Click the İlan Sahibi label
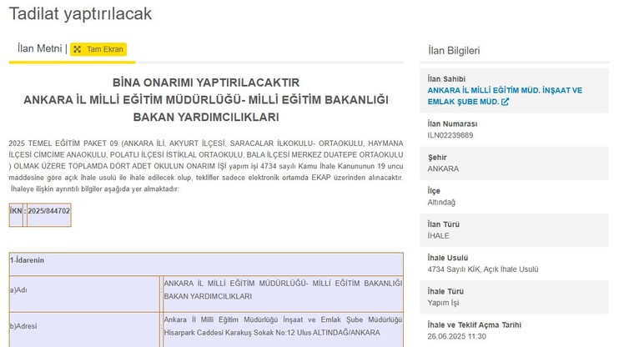This screenshot has width=644, height=347. point(446,79)
